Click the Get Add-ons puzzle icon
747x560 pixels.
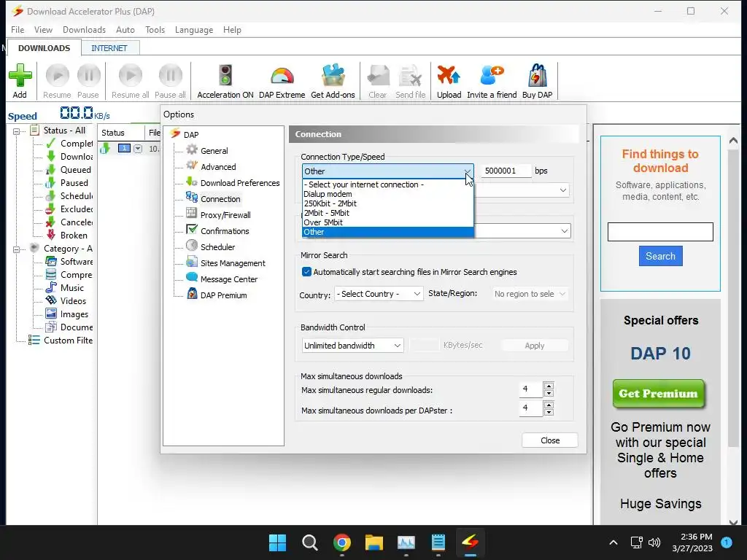(x=333, y=76)
